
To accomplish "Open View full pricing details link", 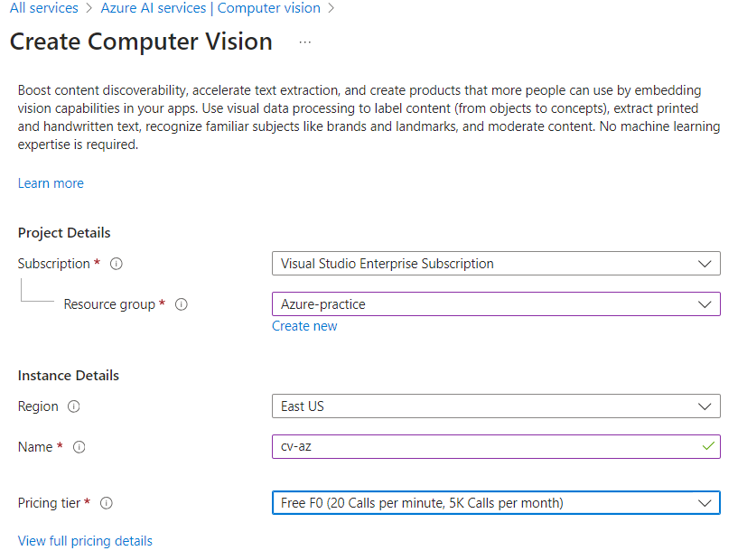I will pyautogui.click(x=85, y=541).
